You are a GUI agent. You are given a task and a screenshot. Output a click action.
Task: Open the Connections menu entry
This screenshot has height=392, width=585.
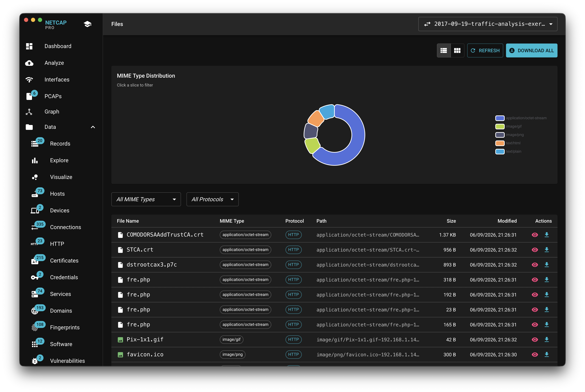click(x=65, y=227)
